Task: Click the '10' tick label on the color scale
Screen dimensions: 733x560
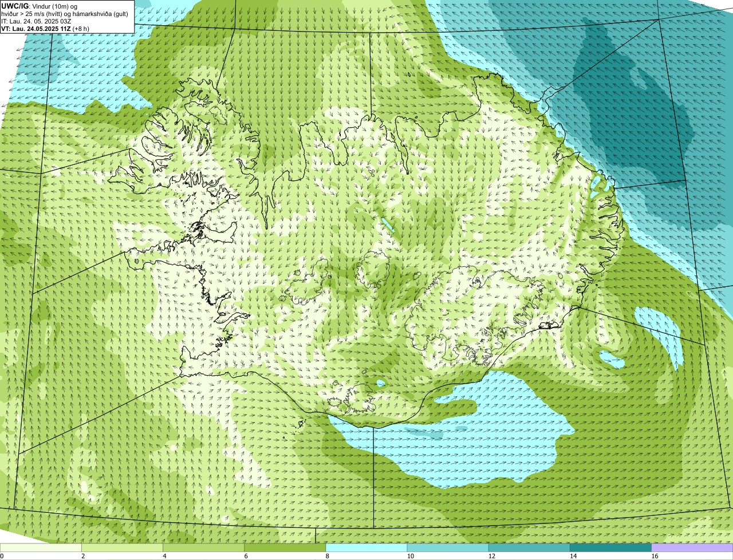Action: coord(410,556)
